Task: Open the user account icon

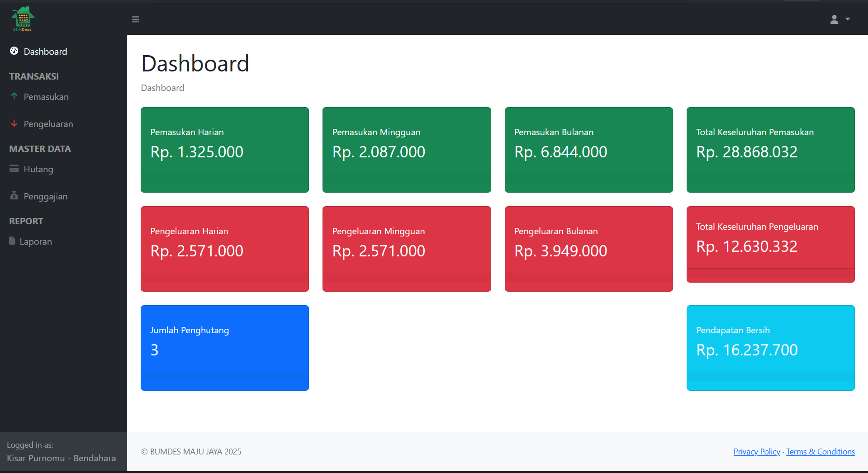Action: pos(834,19)
